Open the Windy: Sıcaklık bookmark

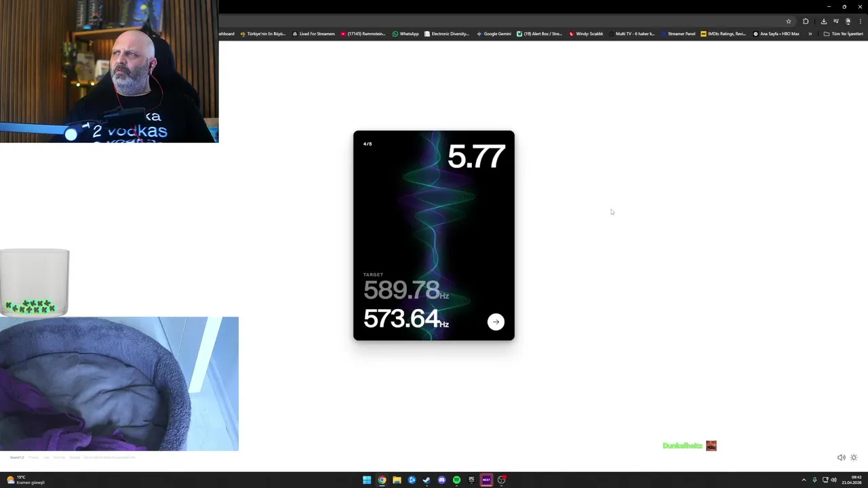586,34
